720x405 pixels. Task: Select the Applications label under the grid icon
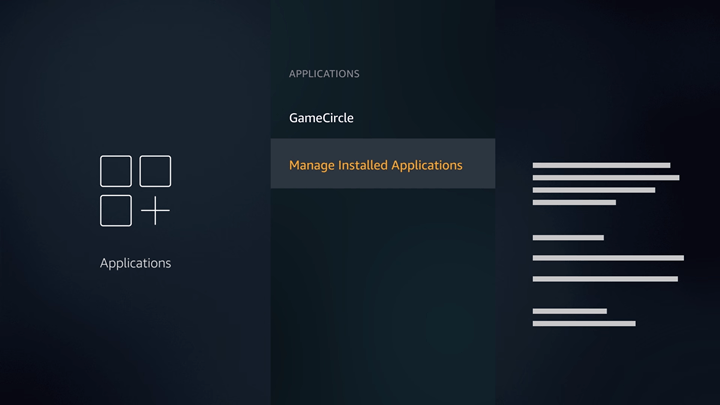click(x=135, y=263)
